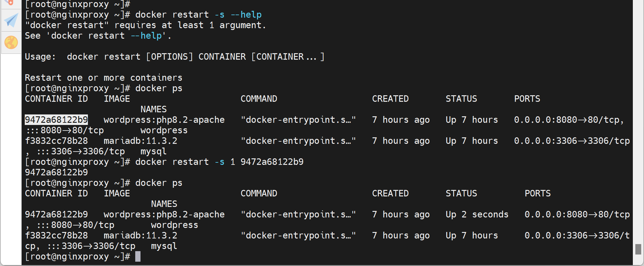This screenshot has height=266, width=644.
Task: Click the second CREATED column header
Action: click(390, 193)
